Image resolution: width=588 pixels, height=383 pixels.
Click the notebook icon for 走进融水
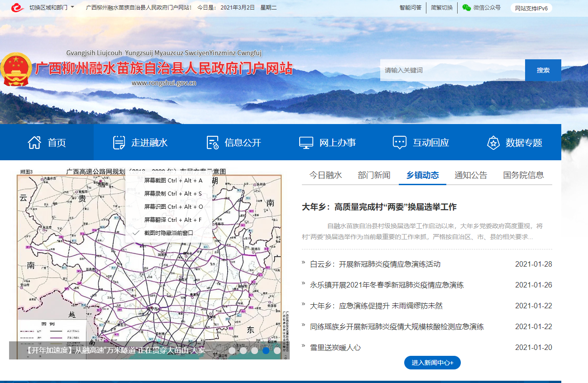coord(119,143)
